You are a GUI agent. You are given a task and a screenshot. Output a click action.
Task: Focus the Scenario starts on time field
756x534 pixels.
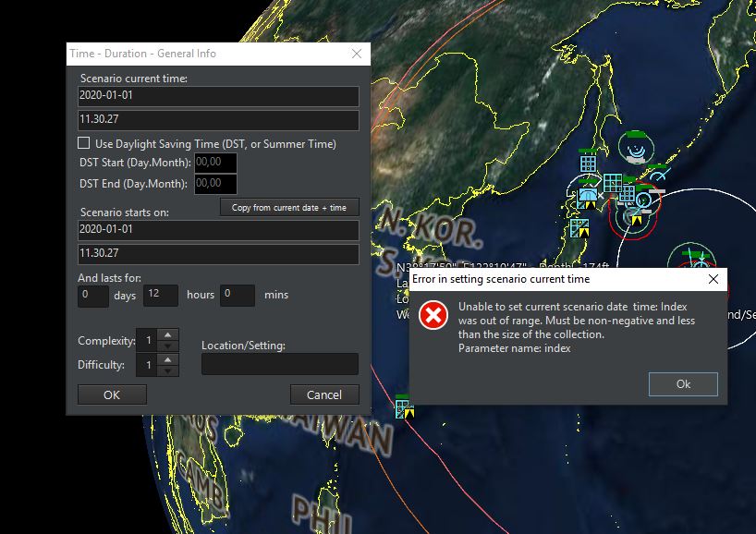pyautogui.click(x=218, y=254)
